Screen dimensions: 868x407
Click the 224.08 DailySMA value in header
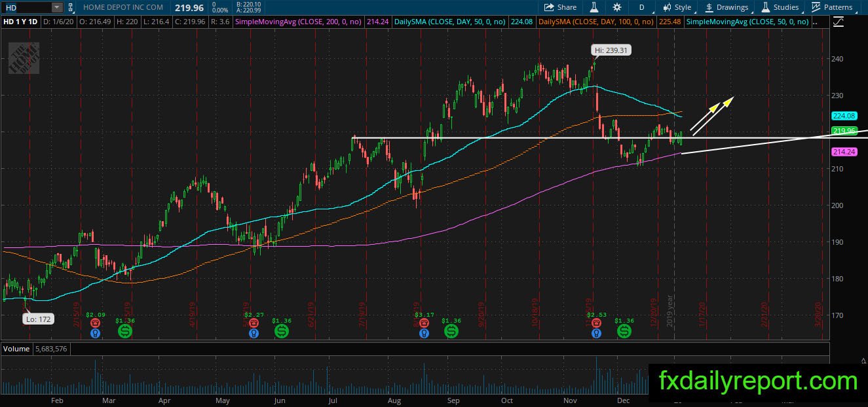(521, 22)
